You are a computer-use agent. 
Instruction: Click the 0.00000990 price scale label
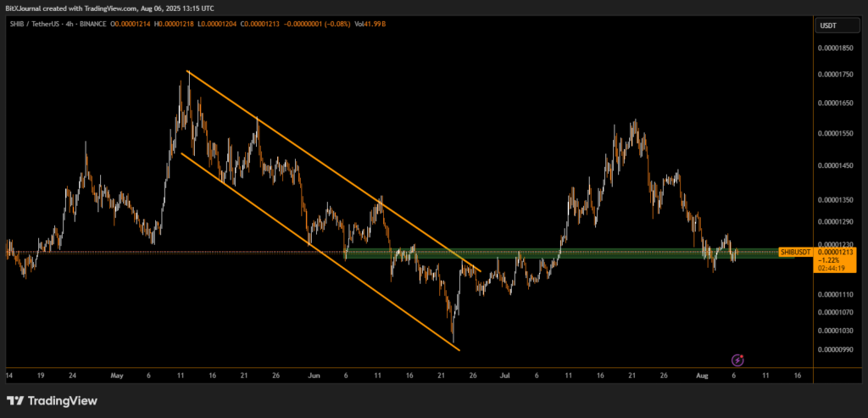[836, 349]
